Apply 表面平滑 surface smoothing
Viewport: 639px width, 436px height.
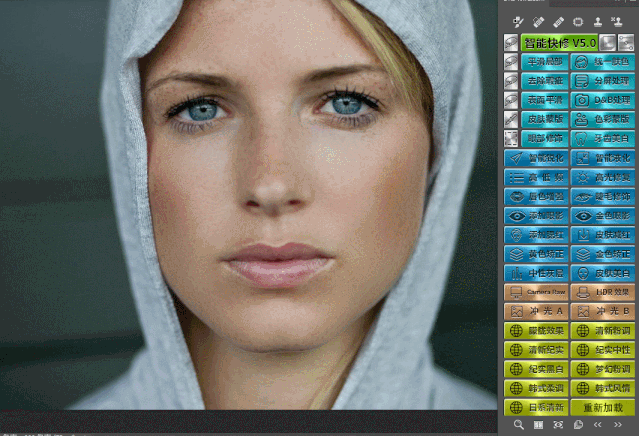point(544,100)
